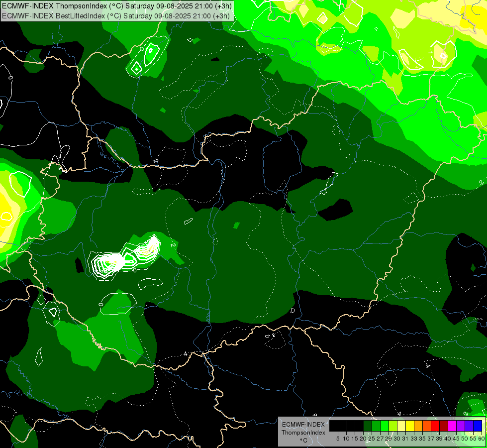Select the orange 33–35 legend swatch

point(418,426)
